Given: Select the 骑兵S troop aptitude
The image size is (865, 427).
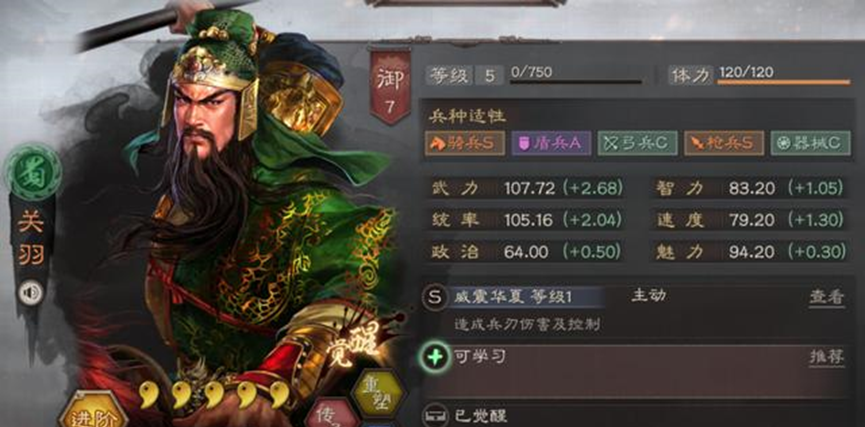Looking at the screenshot, I should coord(464,143).
